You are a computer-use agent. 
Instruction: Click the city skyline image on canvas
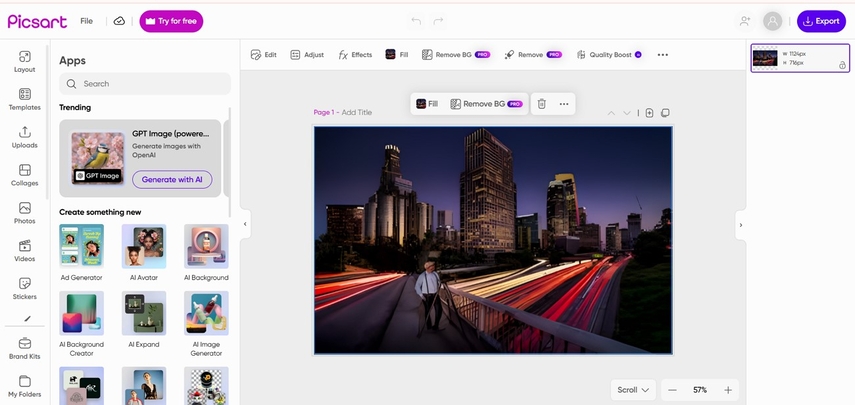(x=493, y=240)
